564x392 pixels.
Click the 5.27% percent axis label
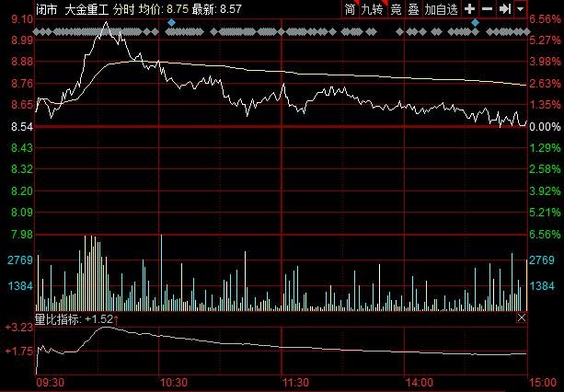click(x=545, y=40)
